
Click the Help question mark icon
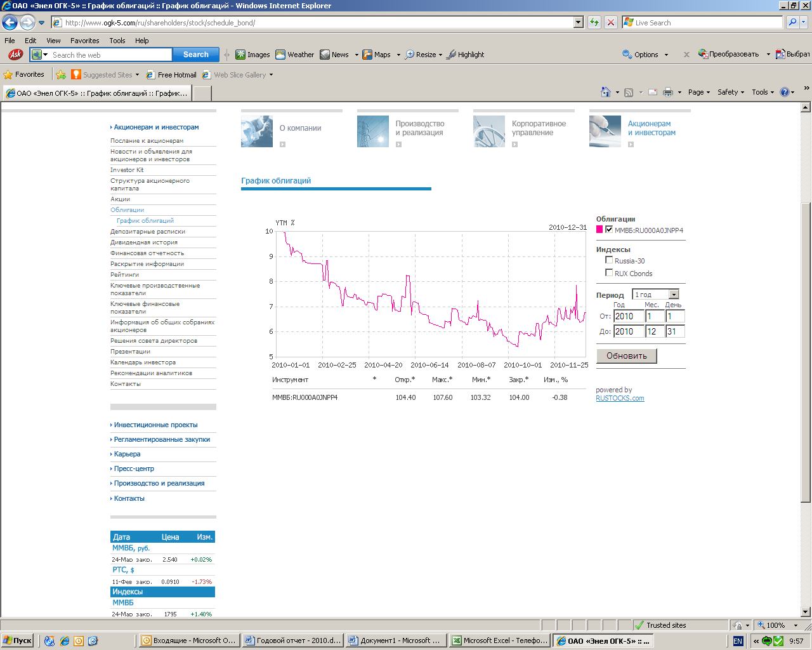[785, 92]
